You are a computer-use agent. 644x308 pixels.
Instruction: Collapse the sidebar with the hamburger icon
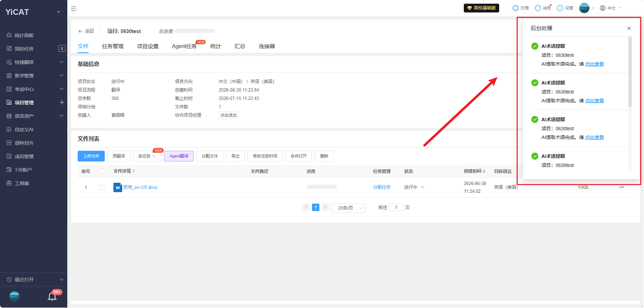coord(74,8)
